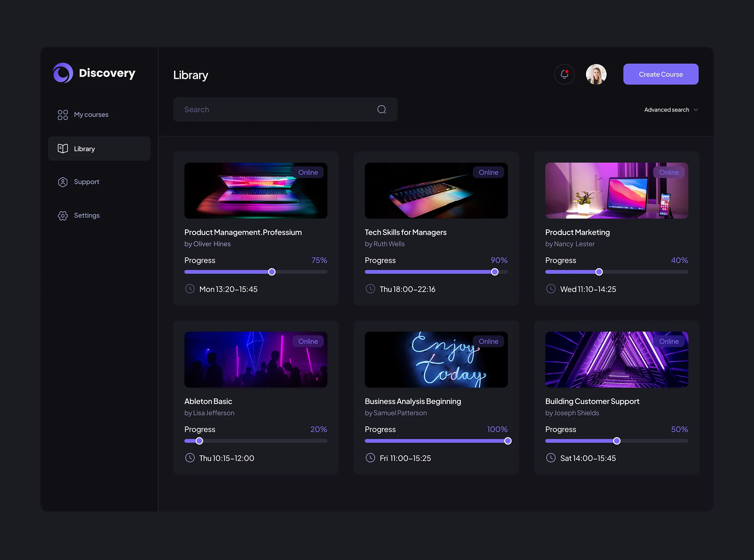The width and height of the screenshot is (754, 560).
Task: Click the Product Management.Professium course title
Action: tap(243, 233)
